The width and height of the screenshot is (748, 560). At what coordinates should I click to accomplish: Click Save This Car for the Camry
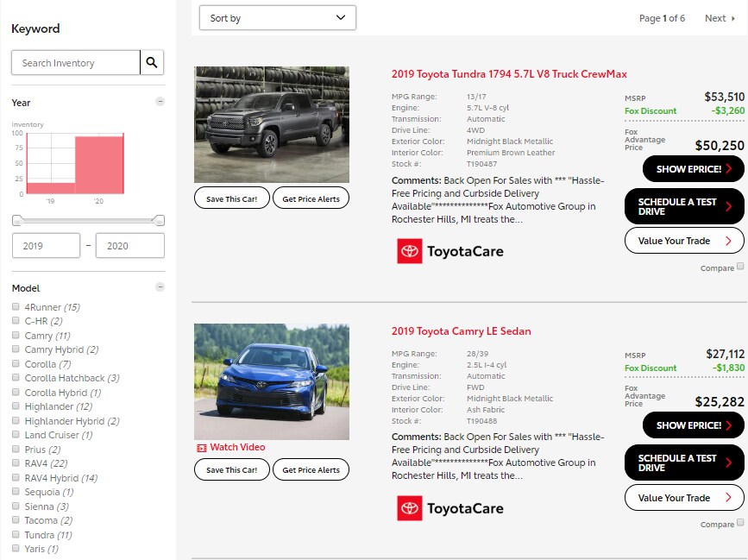232,469
